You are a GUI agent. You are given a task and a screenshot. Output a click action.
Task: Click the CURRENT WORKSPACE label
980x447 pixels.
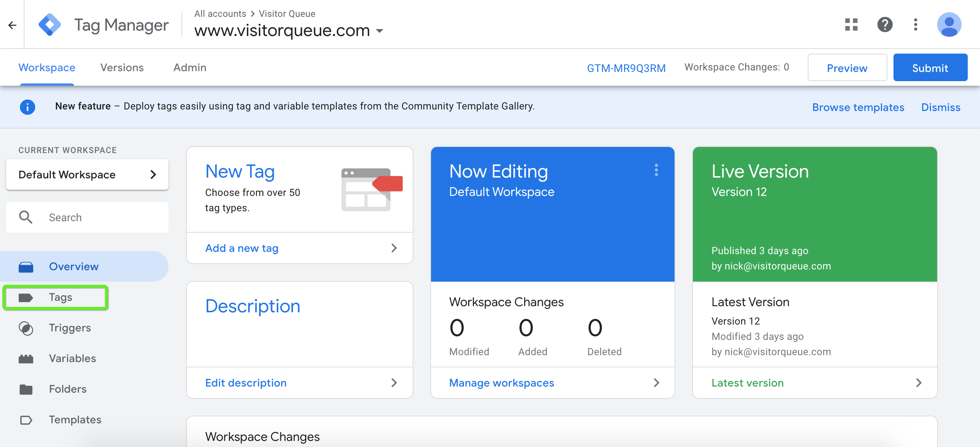pos(68,150)
